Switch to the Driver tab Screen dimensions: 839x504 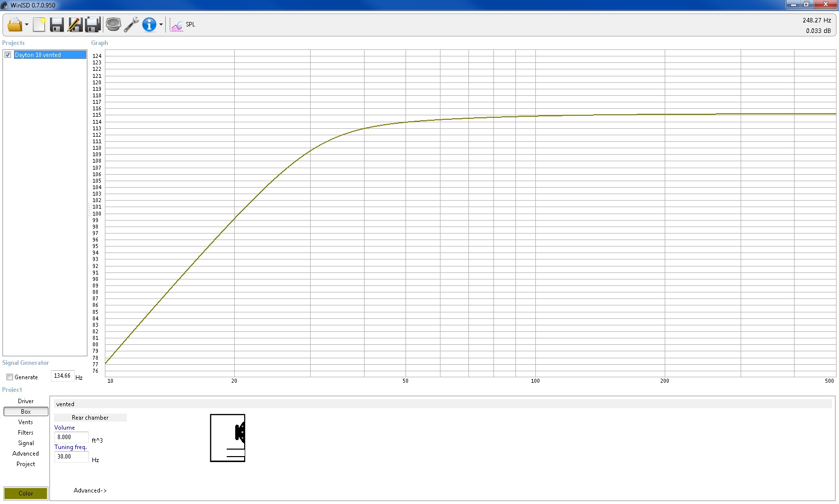pos(26,401)
